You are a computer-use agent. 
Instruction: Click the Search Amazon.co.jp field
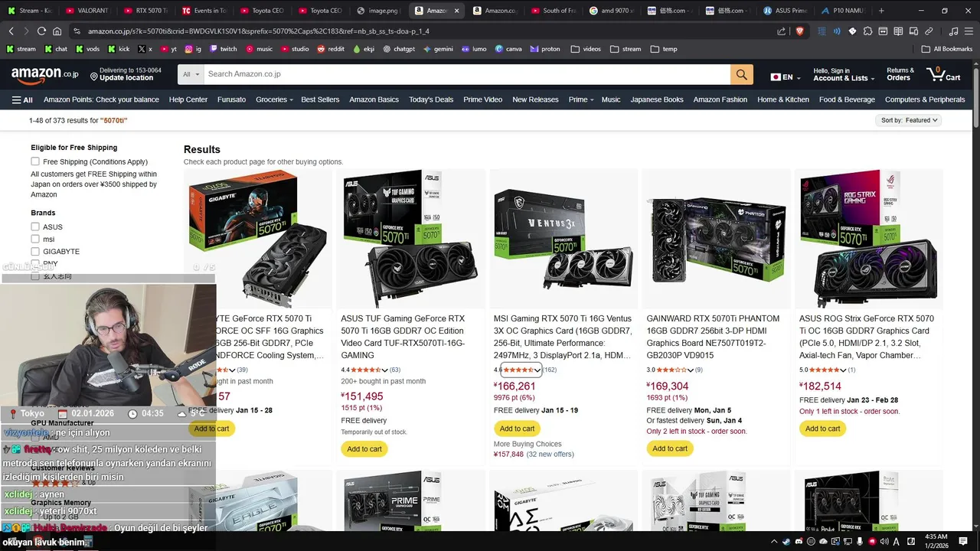467,74
